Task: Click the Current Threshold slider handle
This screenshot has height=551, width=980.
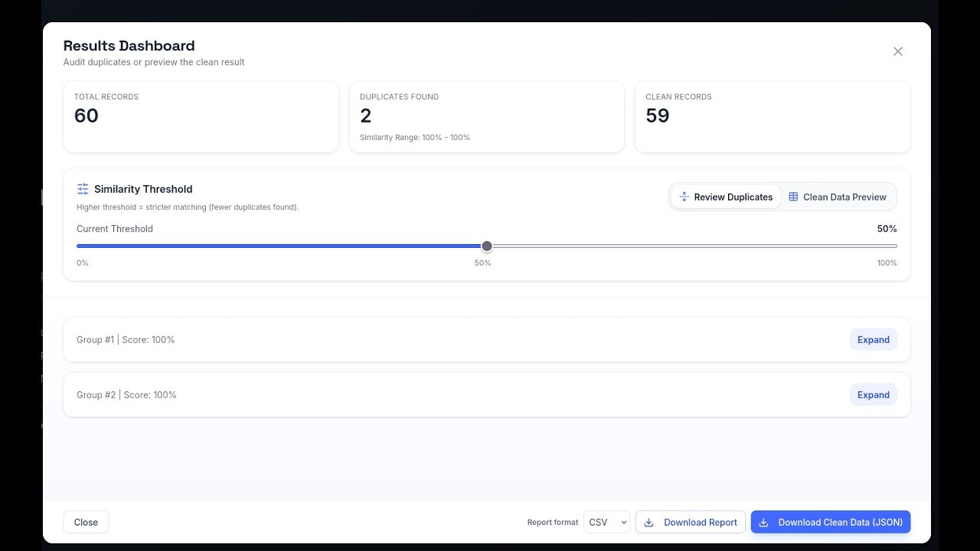Action: pyautogui.click(x=487, y=246)
